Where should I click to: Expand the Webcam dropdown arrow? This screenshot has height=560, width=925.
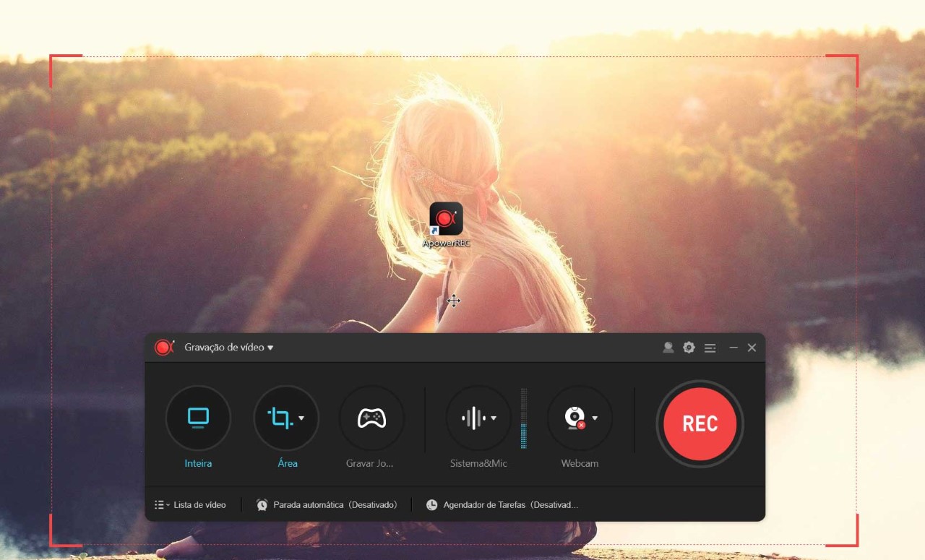point(595,418)
